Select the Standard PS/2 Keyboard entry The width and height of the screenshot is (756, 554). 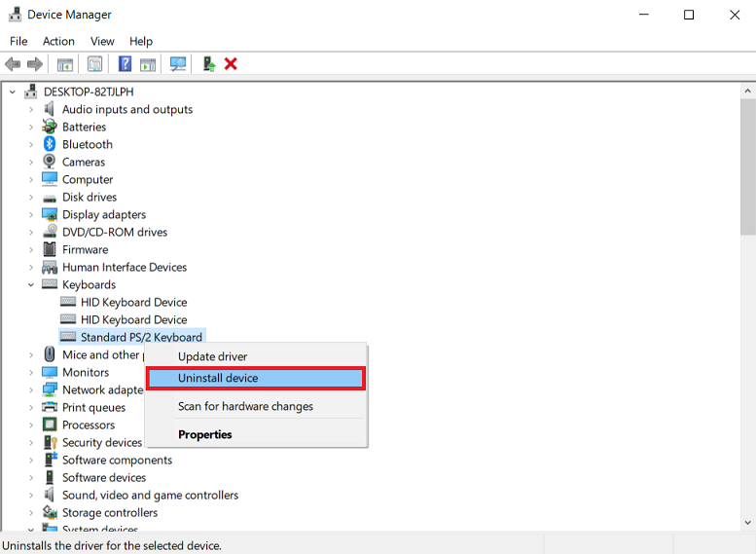tap(141, 337)
